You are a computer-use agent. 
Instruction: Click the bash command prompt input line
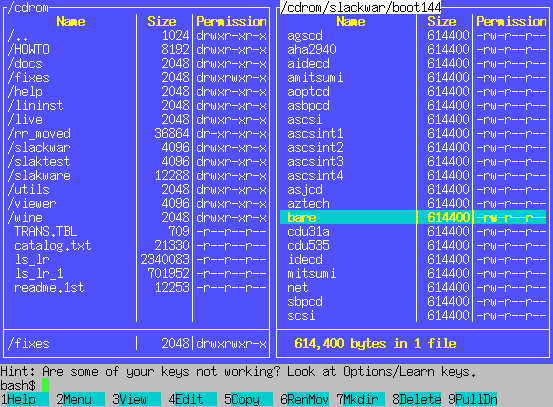point(276,385)
